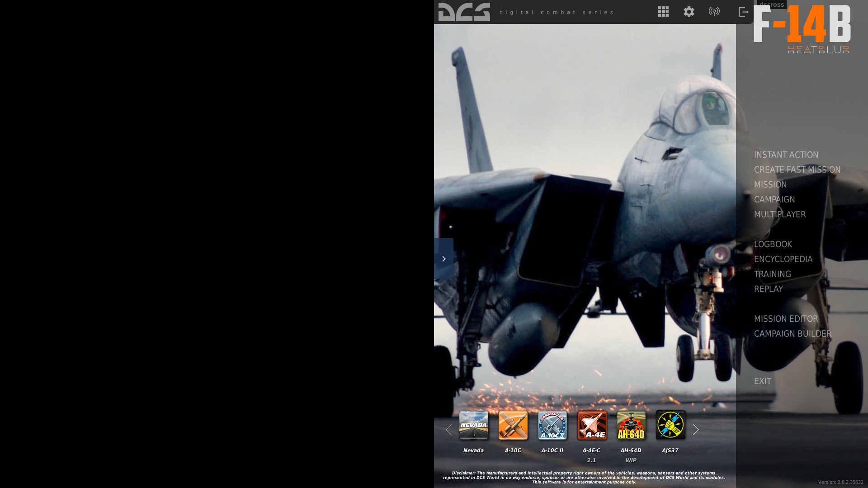Open Replay
The height and width of the screenshot is (488, 868).
(x=768, y=289)
